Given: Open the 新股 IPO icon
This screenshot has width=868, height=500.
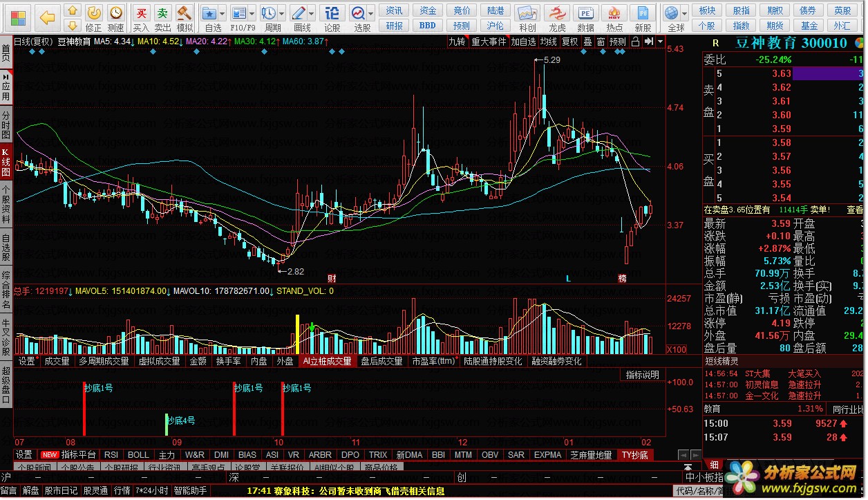Looking at the screenshot, I should (x=643, y=12).
